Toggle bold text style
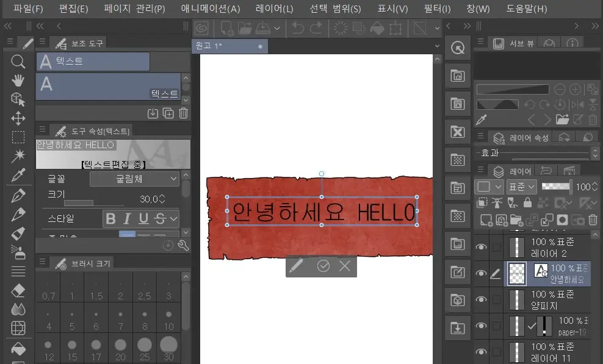The height and width of the screenshot is (364, 603). point(111,218)
